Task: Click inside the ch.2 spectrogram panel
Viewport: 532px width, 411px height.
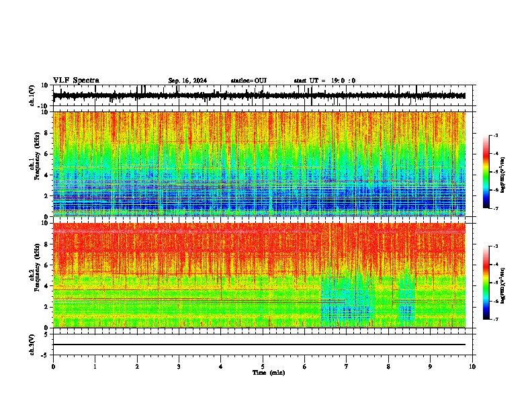Action: click(259, 275)
